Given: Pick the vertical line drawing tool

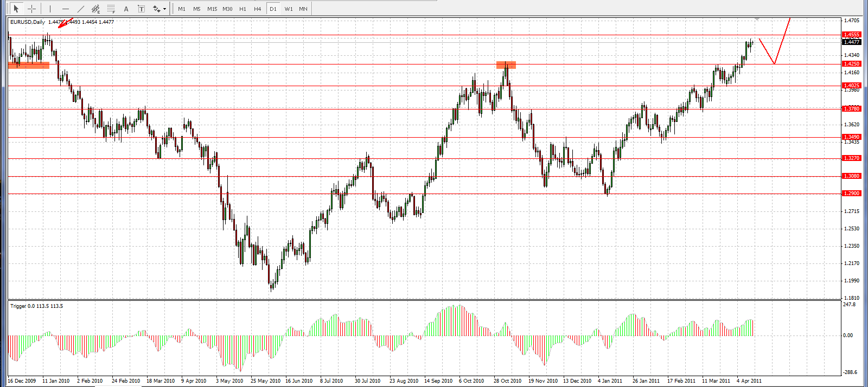Looking at the screenshot, I should (x=50, y=9).
